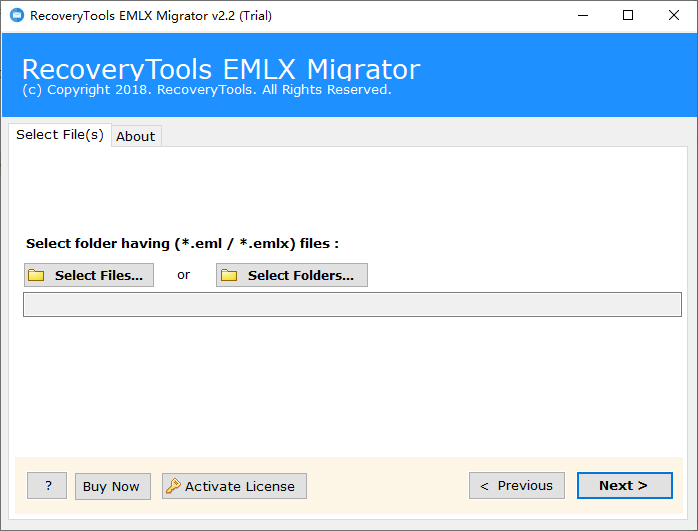Image resolution: width=698 pixels, height=531 pixels.
Task: Open the Select Folders… browse button
Action: click(x=292, y=275)
